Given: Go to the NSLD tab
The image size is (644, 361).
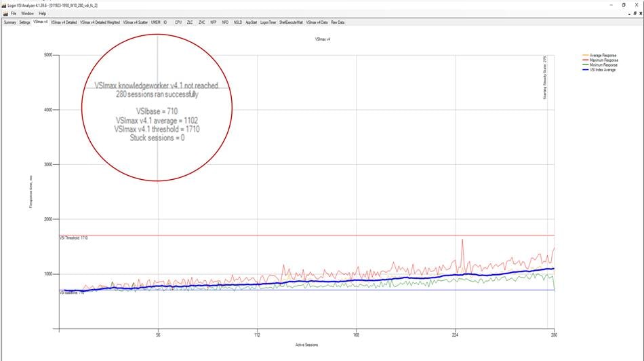Looking at the screenshot, I should tap(238, 22).
